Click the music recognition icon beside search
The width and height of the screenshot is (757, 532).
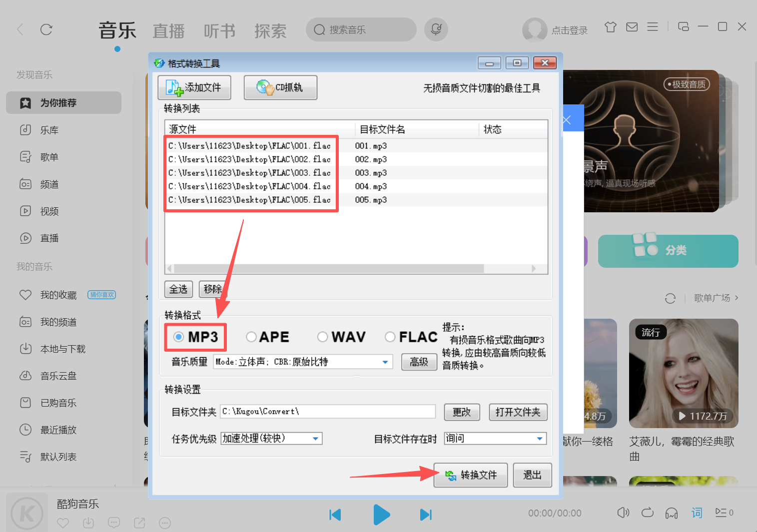(436, 29)
